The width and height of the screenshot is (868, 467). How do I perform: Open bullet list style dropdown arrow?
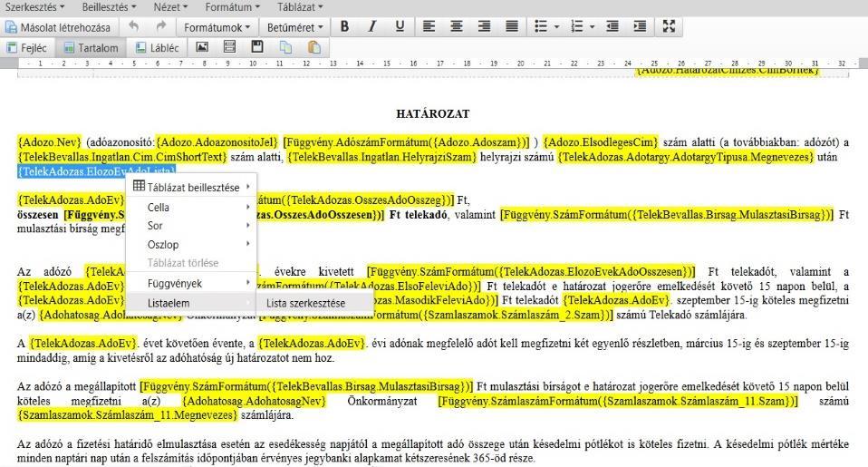coord(556,26)
